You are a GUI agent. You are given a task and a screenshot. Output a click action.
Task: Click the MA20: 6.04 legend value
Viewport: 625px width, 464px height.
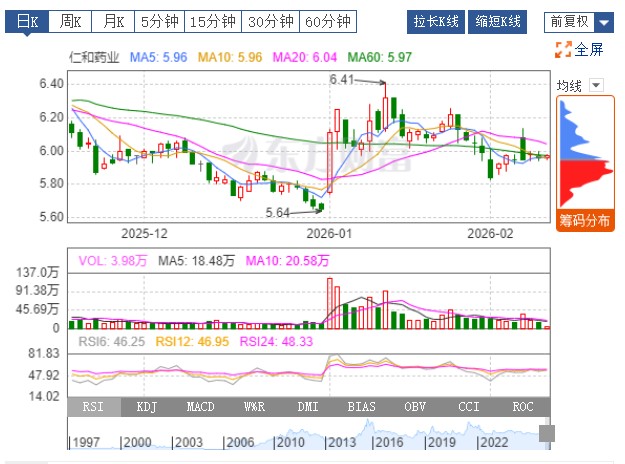click(305, 57)
